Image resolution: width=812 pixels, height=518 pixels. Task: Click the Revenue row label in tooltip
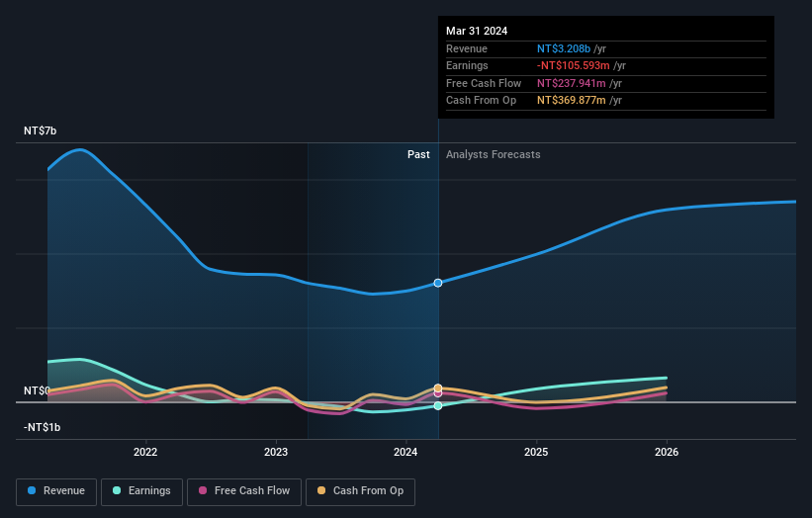(x=467, y=48)
